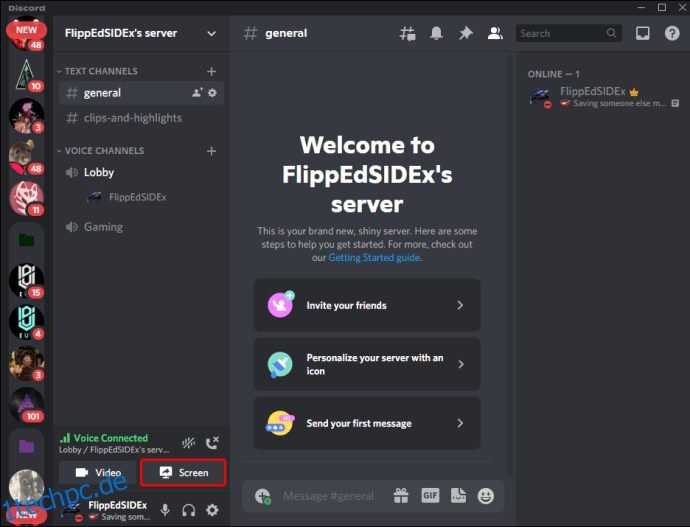Open the emoji picker smiley
Image resolution: width=690 pixels, height=527 pixels.
tap(486, 496)
